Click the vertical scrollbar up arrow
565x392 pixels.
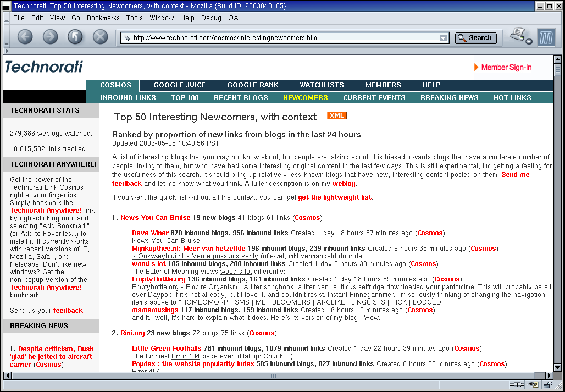tap(557, 59)
